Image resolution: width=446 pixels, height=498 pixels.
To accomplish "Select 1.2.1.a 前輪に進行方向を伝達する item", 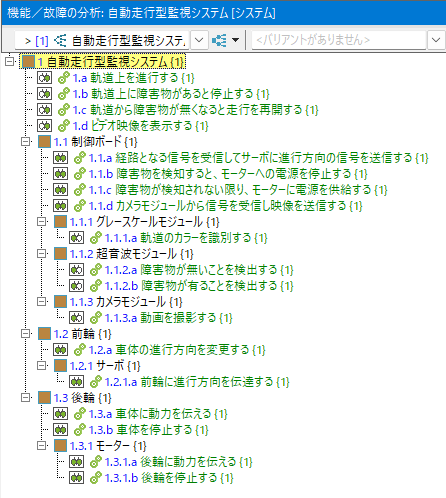I will pos(197,382).
